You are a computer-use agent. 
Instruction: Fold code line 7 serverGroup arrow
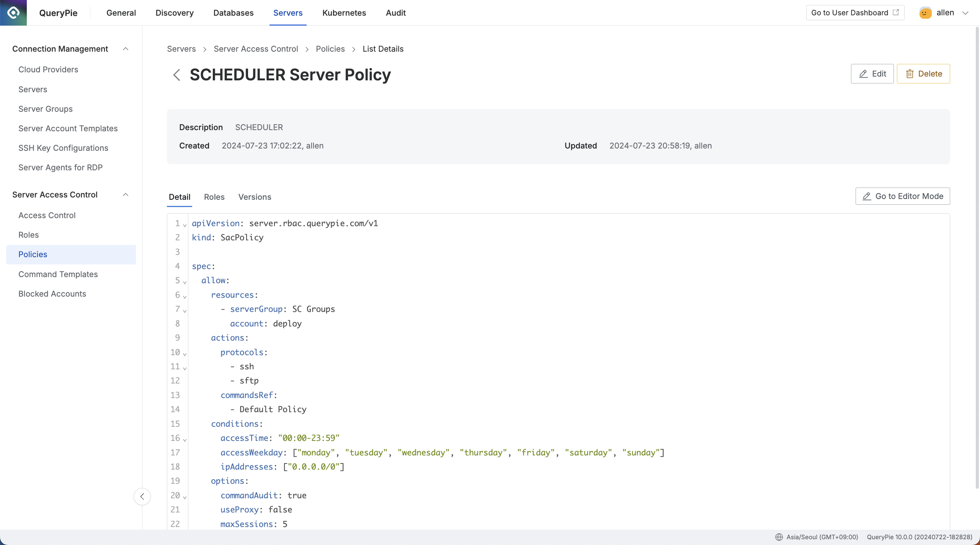click(185, 311)
